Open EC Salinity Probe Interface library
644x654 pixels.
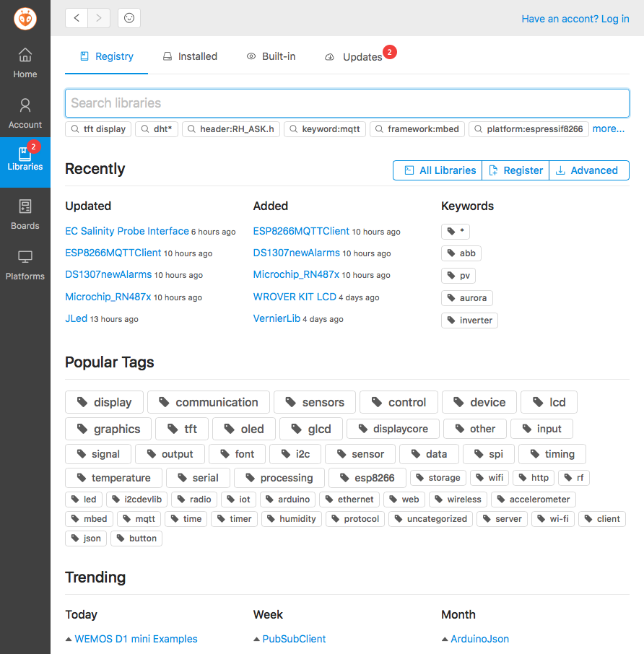click(x=127, y=231)
